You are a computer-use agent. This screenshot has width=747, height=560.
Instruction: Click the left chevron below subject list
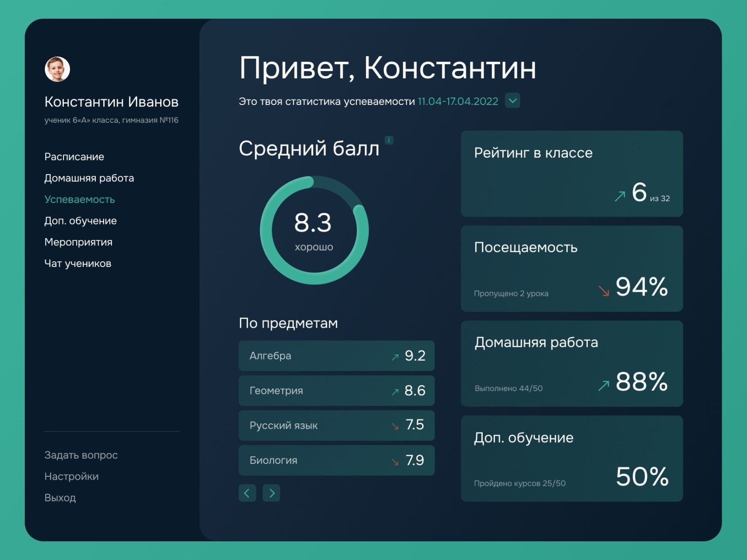(x=247, y=493)
